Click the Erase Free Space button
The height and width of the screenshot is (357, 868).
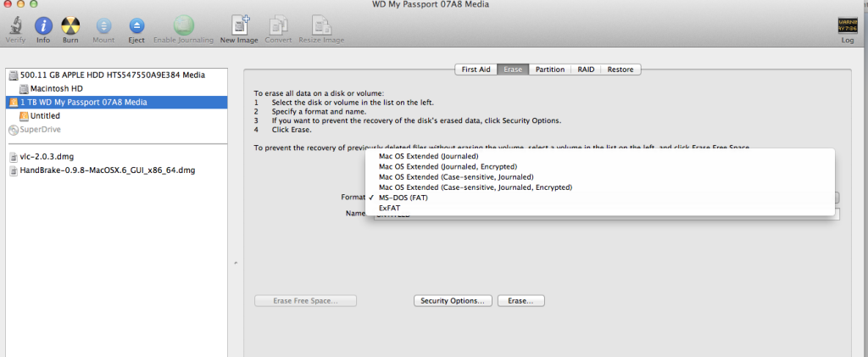tap(305, 300)
